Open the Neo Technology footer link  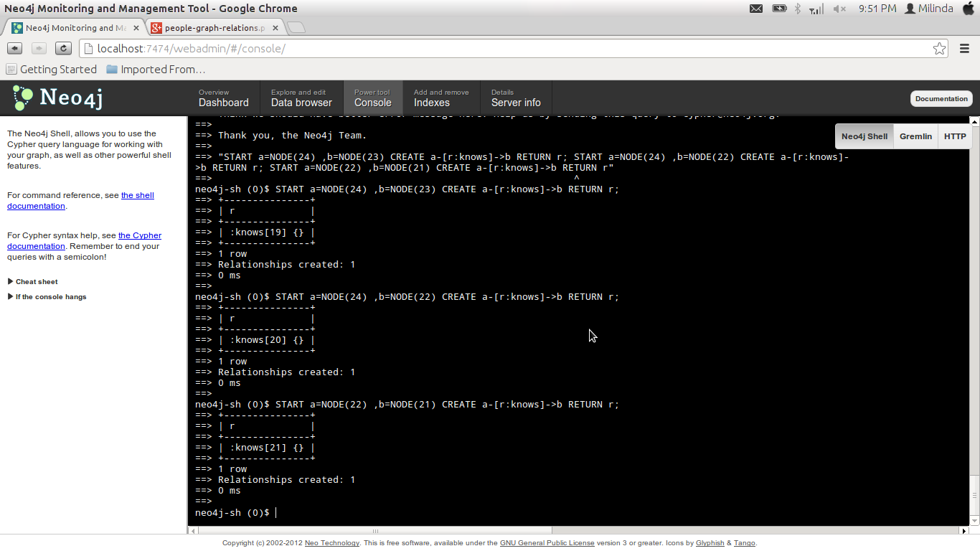click(332, 543)
